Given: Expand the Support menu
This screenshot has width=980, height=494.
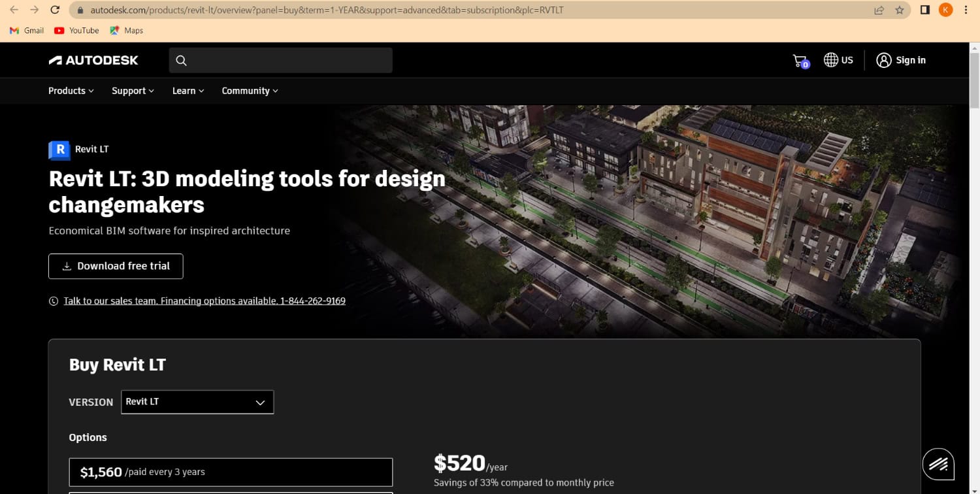Looking at the screenshot, I should 133,91.
